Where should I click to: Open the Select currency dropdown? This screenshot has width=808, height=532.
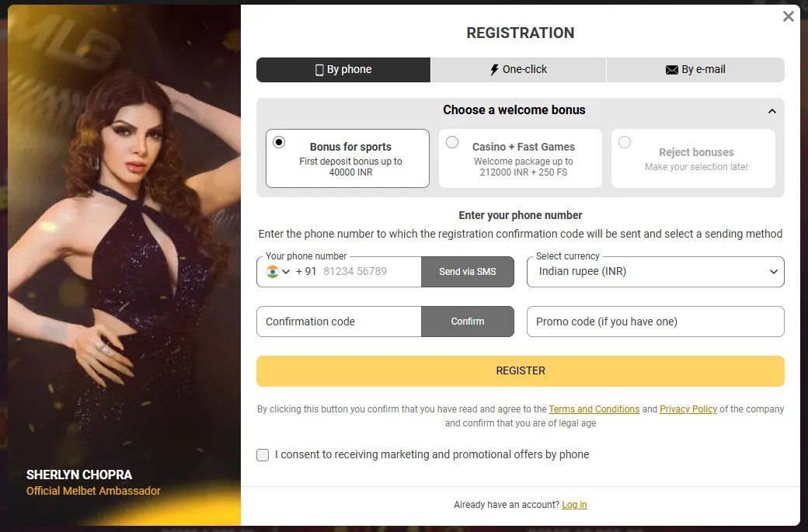[x=655, y=272]
